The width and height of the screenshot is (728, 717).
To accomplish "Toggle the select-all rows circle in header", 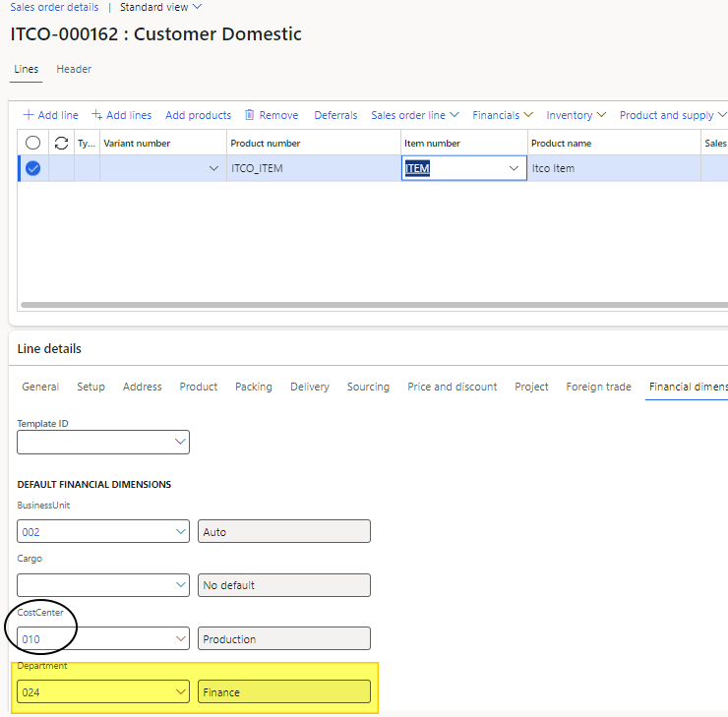I will [x=32, y=144].
